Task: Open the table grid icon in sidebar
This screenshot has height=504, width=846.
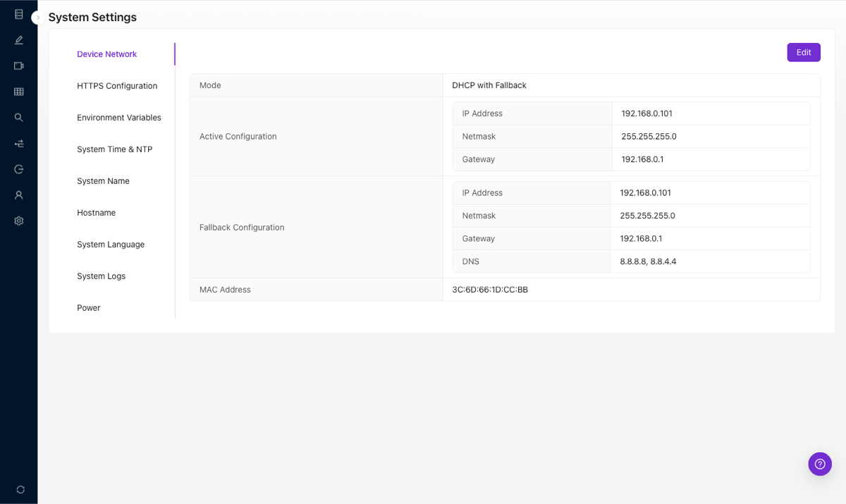Action: coord(19,92)
